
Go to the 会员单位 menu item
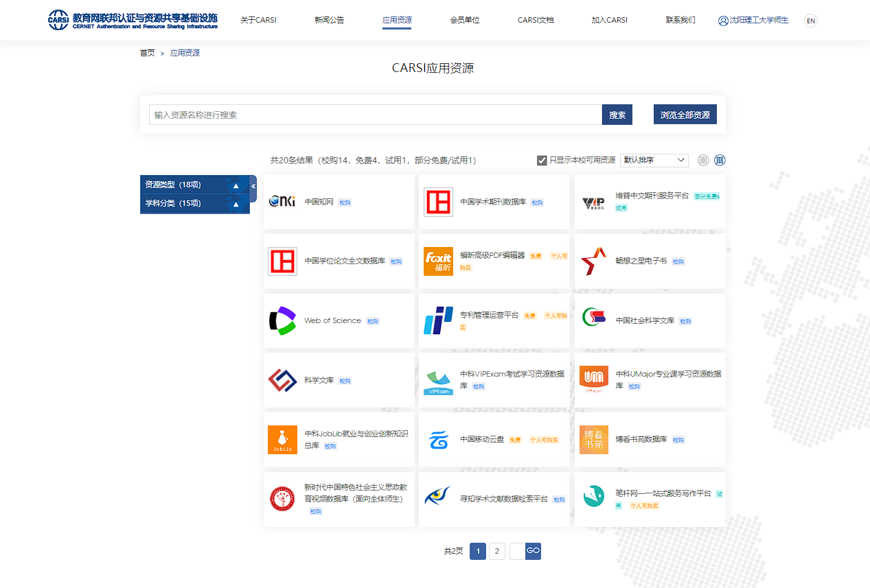pos(465,20)
